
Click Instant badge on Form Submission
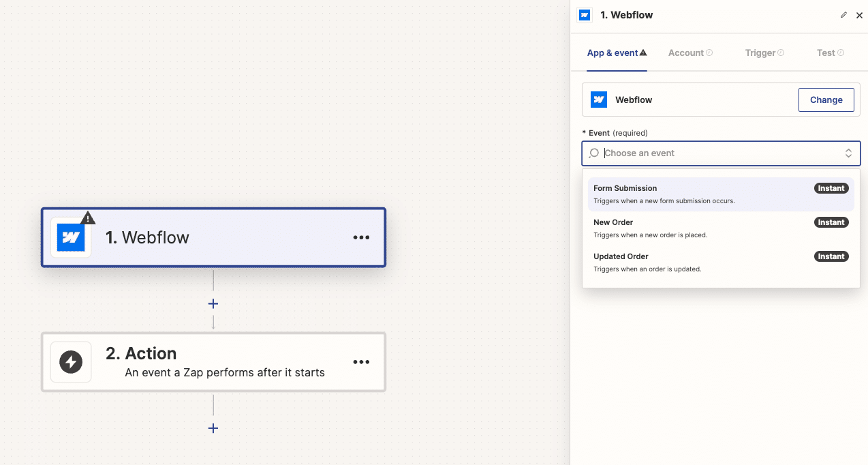pyautogui.click(x=831, y=188)
